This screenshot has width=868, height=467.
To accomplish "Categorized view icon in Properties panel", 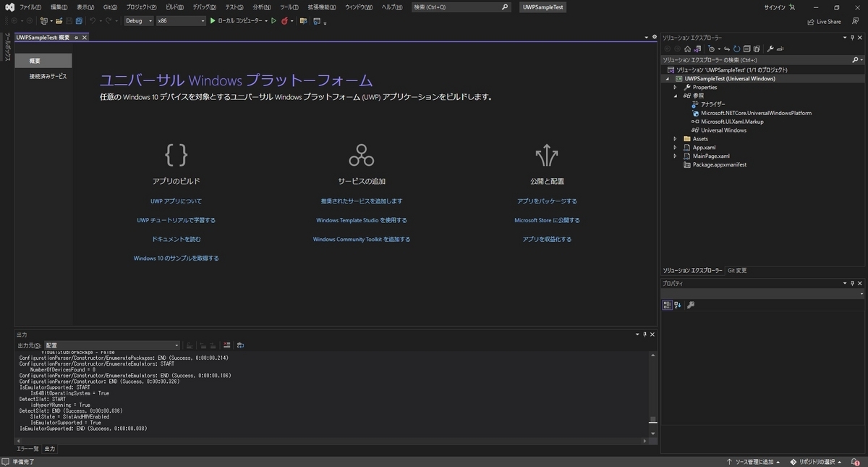I will (668, 305).
